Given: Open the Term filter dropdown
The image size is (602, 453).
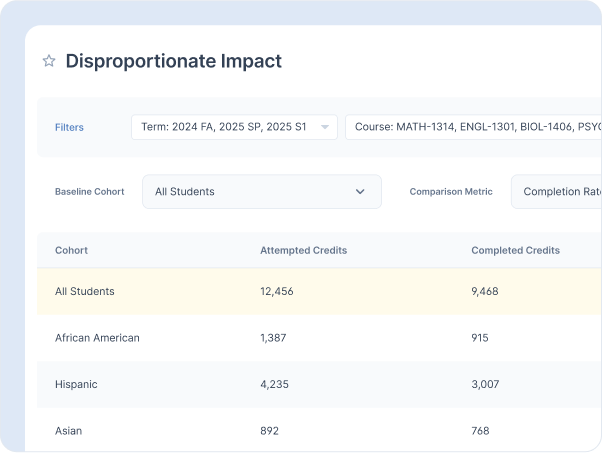Looking at the screenshot, I should tap(234, 127).
